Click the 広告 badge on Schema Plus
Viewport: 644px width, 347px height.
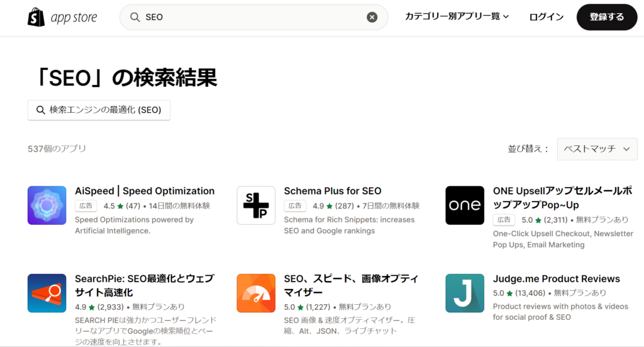[x=295, y=205]
